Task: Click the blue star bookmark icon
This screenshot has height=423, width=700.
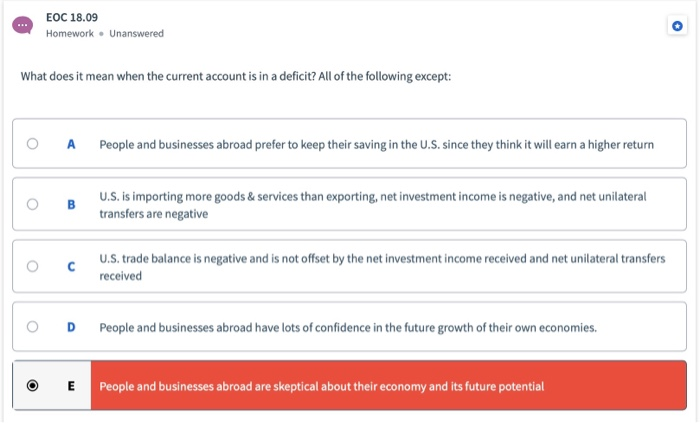Action: click(x=677, y=26)
